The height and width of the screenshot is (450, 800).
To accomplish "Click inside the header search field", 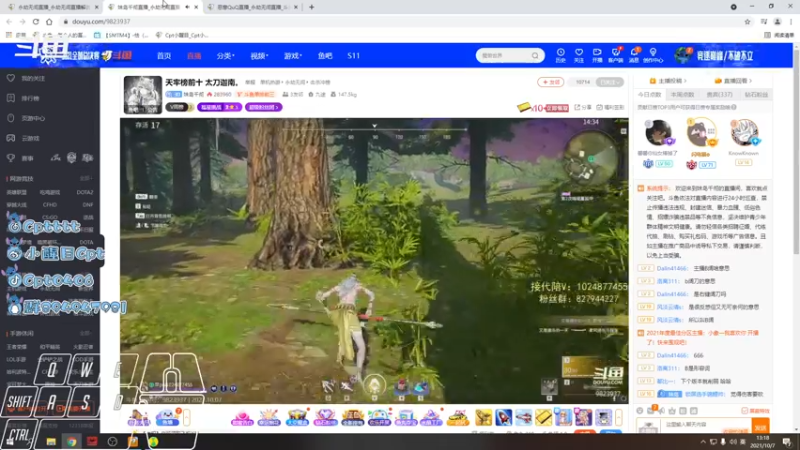I will 505,56.
